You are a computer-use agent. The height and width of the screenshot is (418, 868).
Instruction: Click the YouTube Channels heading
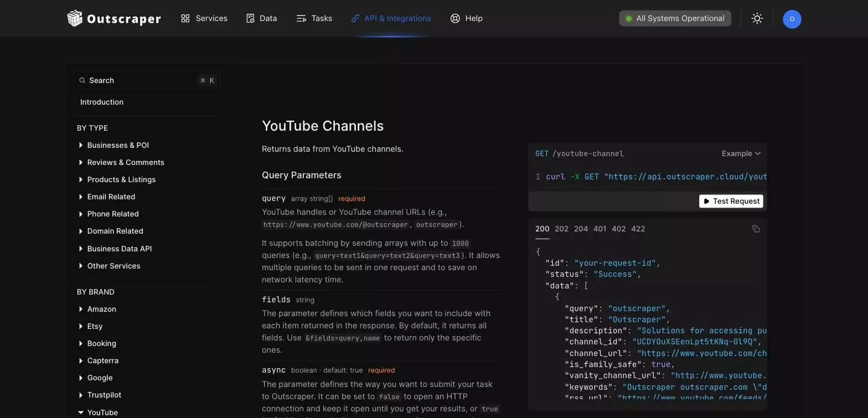coord(323,126)
